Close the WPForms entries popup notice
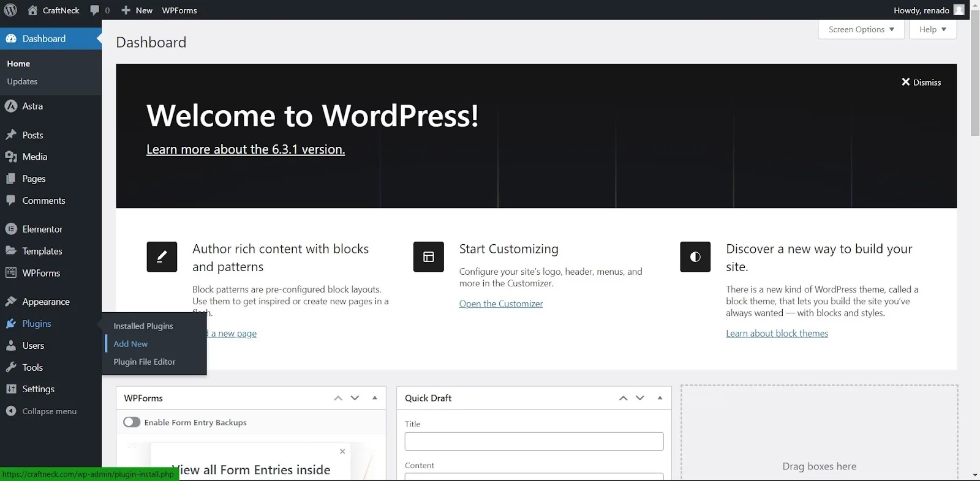The width and height of the screenshot is (980, 481). click(x=342, y=452)
